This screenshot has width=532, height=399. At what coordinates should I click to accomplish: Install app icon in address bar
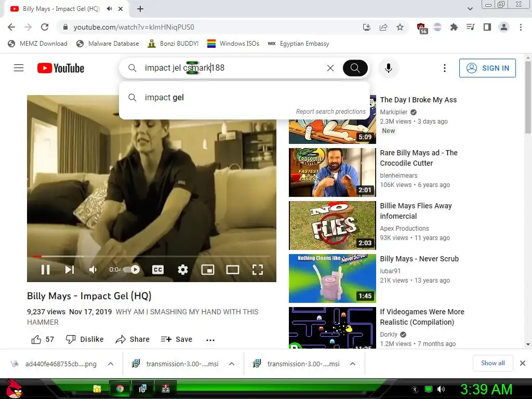pos(366,27)
